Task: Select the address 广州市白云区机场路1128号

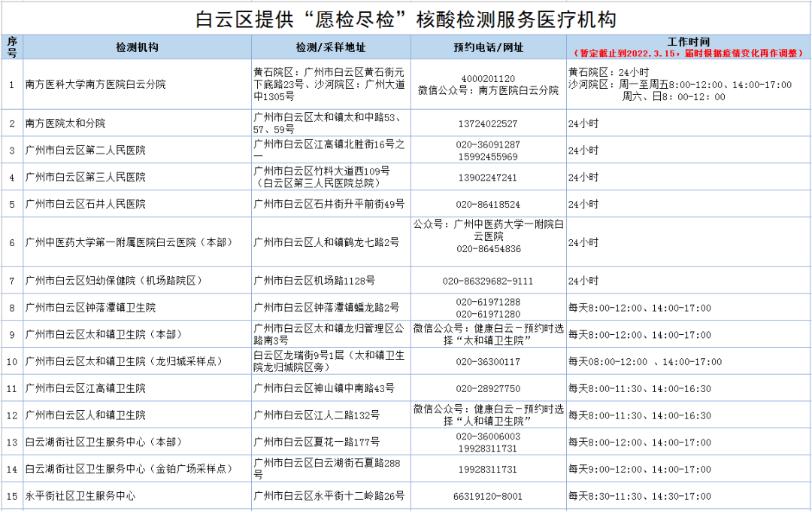Action: click(x=314, y=281)
